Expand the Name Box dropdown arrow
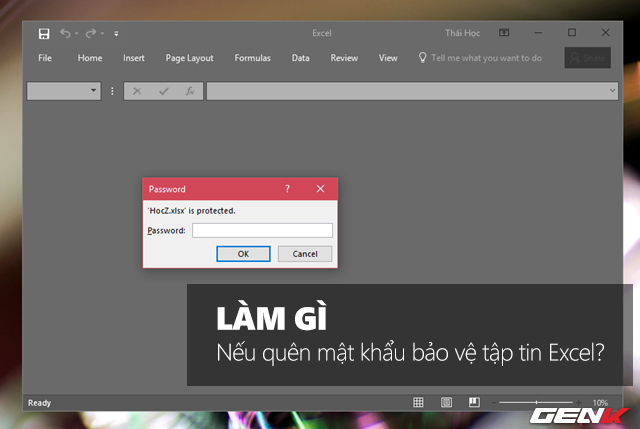 click(93, 90)
